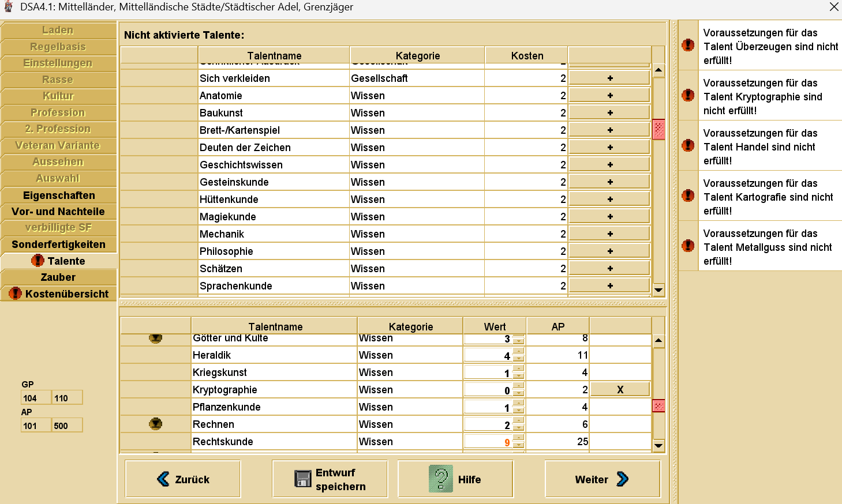Click the question mark Hilfe icon
This screenshot has width=842, height=504.
[x=441, y=479]
